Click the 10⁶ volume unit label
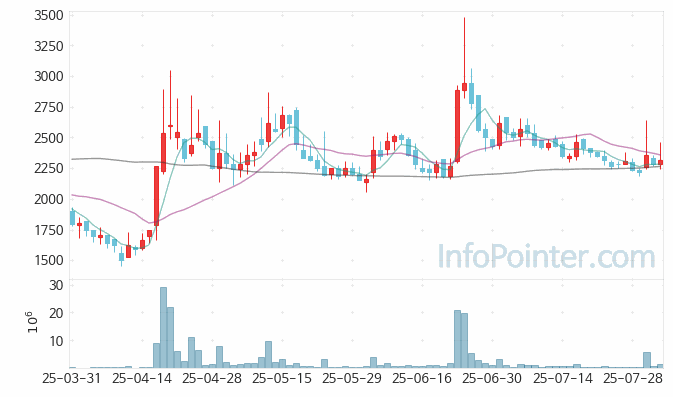This screenshot has height=397, width=673. [x=33, y=322]
